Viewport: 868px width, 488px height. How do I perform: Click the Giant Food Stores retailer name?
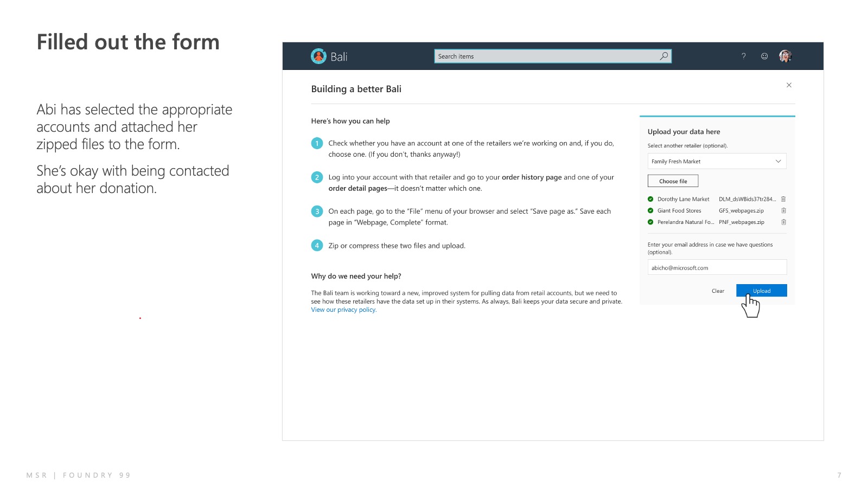click(x=679, y=210)
